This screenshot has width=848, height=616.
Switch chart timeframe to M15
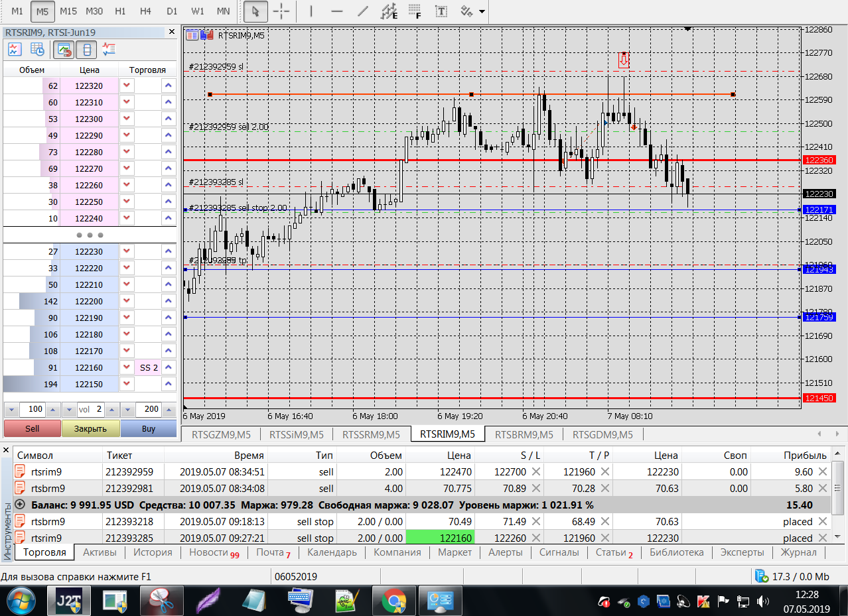(x=68, y=11)
